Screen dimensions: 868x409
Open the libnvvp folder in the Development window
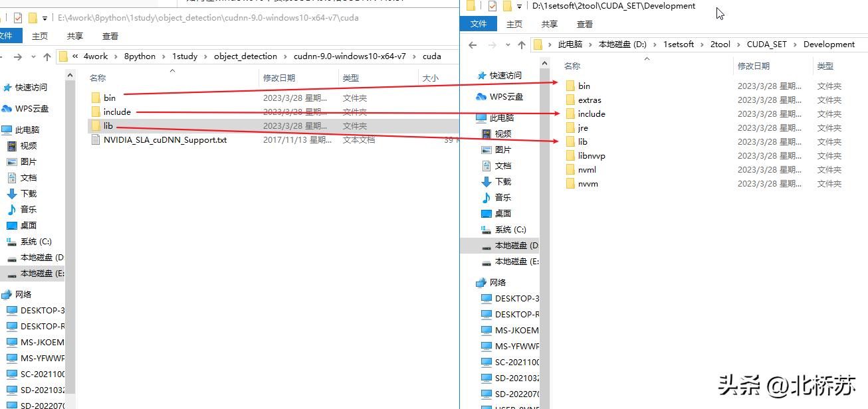pos(592,155)
